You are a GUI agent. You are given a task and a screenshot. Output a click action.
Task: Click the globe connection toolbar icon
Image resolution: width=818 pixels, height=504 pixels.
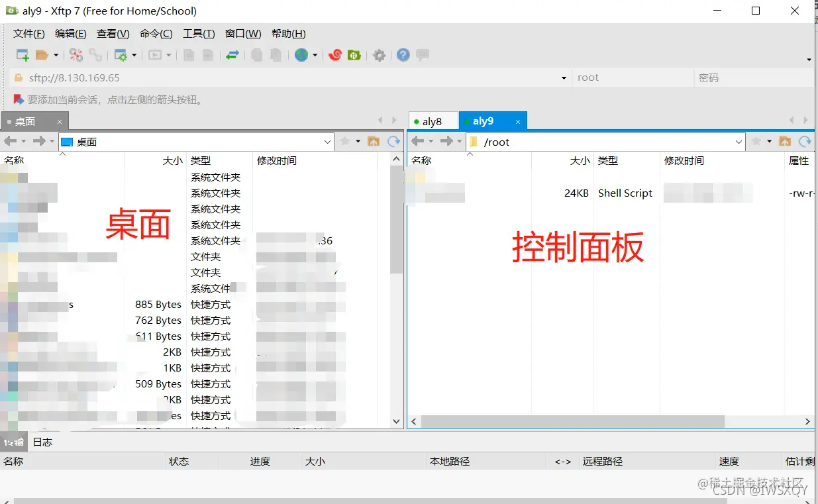tap(301, 56)
